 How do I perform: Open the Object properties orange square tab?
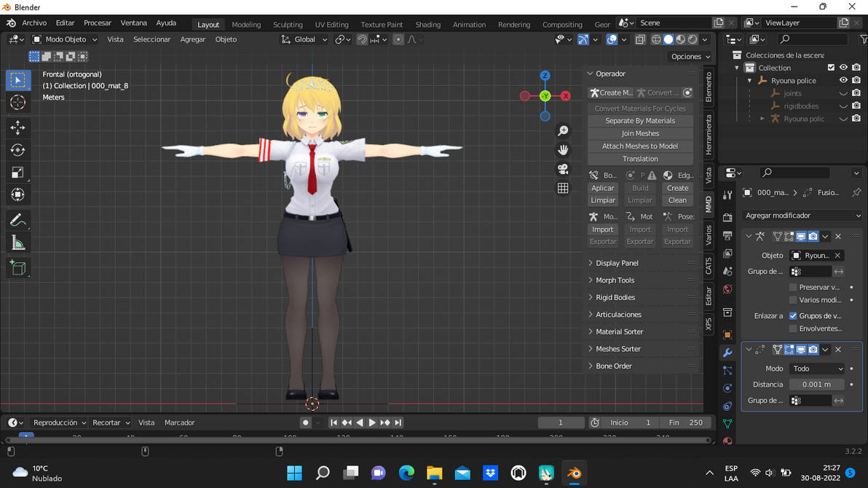coord(727,334)
